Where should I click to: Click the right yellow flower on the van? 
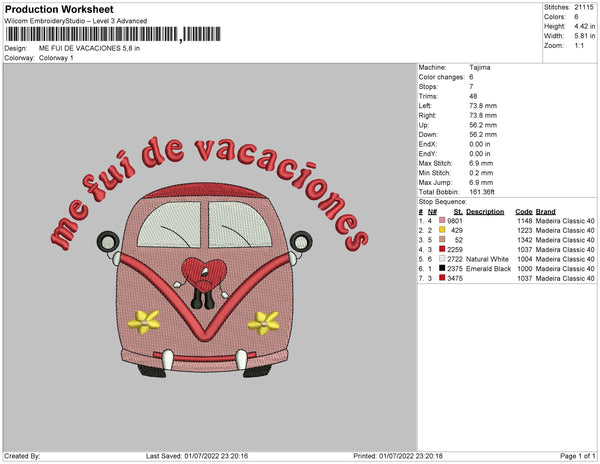point(264,321)
